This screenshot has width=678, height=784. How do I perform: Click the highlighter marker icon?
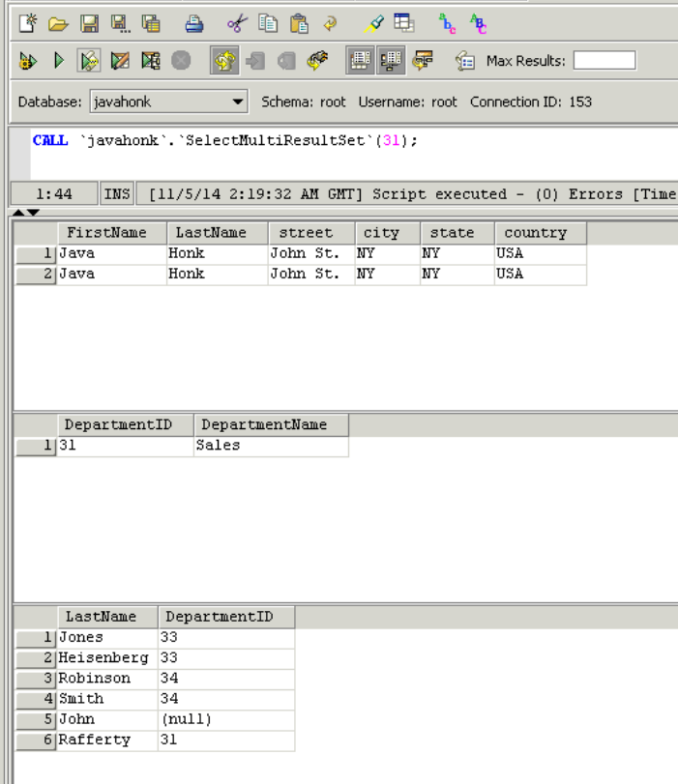point(373,23)
